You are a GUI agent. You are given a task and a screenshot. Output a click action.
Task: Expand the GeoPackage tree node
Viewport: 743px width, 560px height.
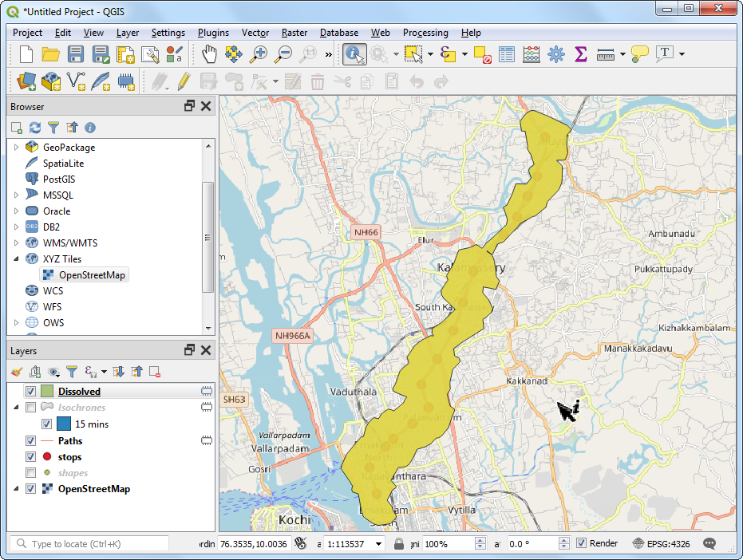click(x=16, y=148)
